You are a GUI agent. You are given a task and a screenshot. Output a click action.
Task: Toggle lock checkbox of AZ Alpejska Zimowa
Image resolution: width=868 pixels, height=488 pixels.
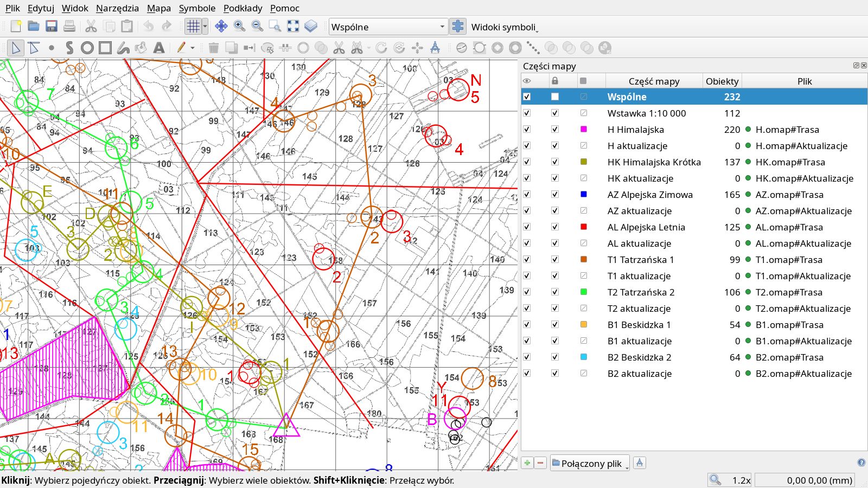(554, 195)
